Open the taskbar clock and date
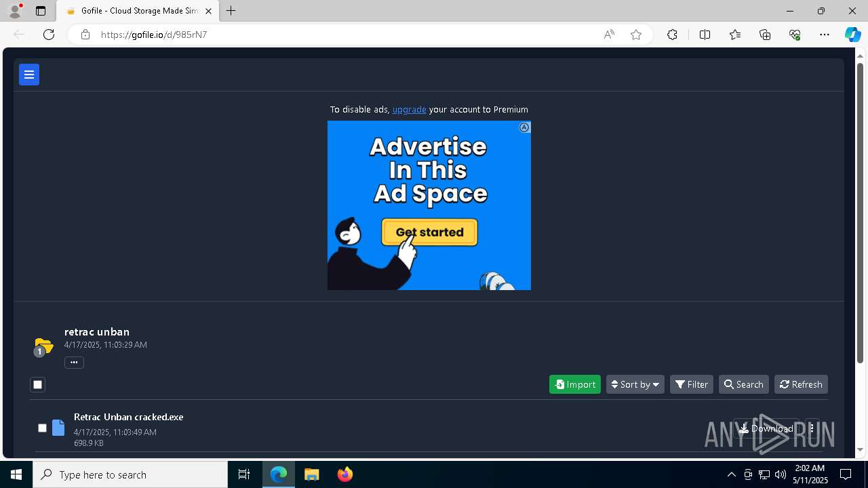The width and height of the screenshot is (868, 488). tap(810, 474)
